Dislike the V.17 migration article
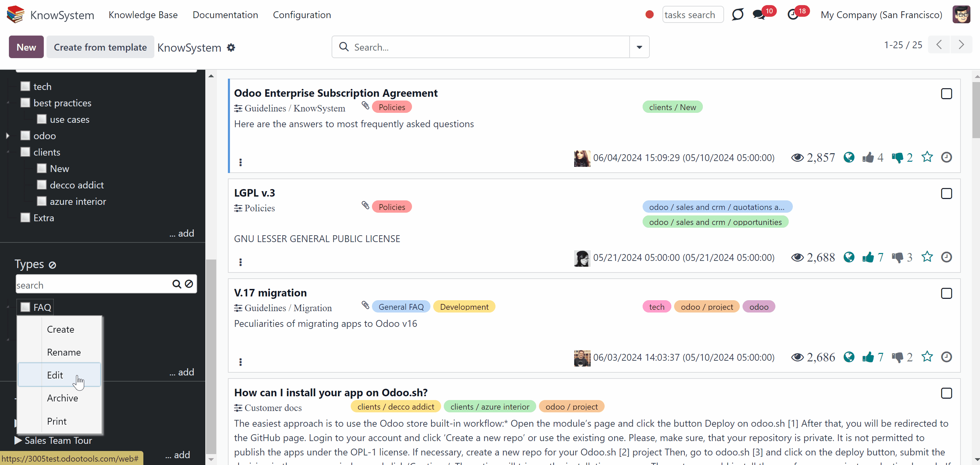 [x=897, y=357]
